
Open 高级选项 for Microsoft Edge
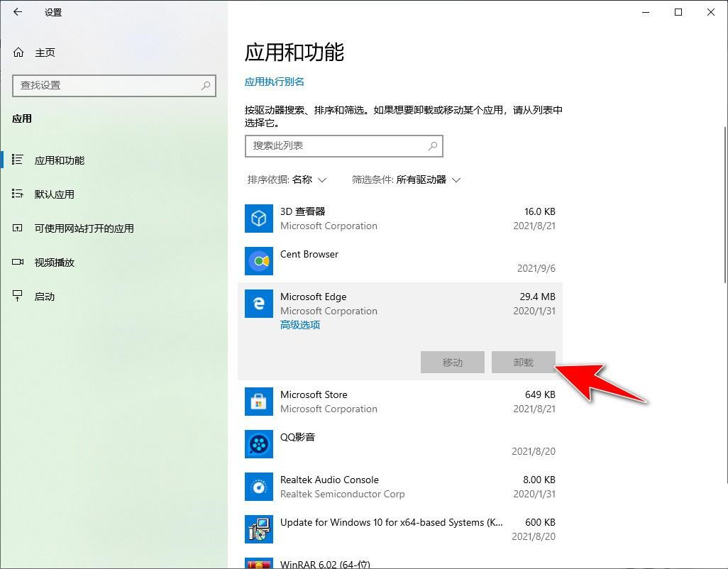pyautogui.click(x=300, y=325)
